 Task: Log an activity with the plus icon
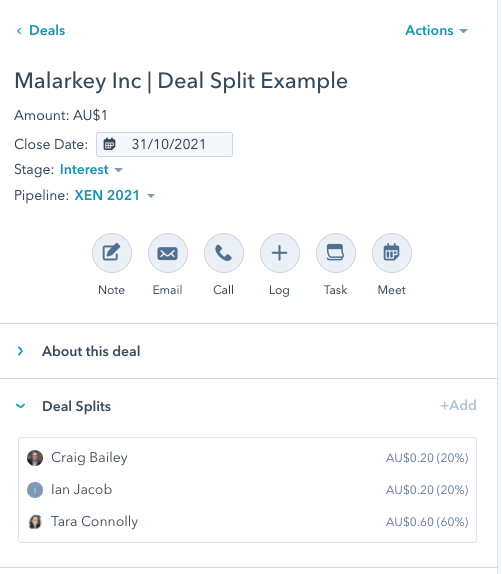tap(280, 253)
